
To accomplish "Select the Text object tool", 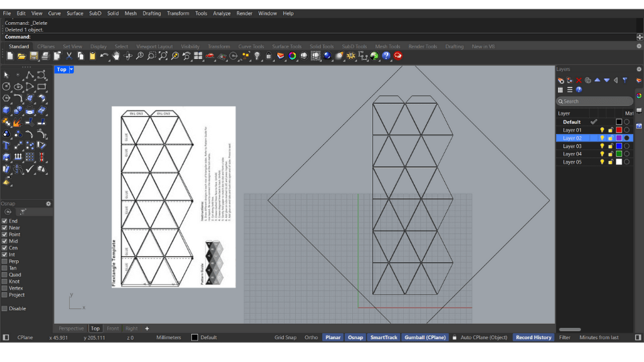I will (7, 145).
